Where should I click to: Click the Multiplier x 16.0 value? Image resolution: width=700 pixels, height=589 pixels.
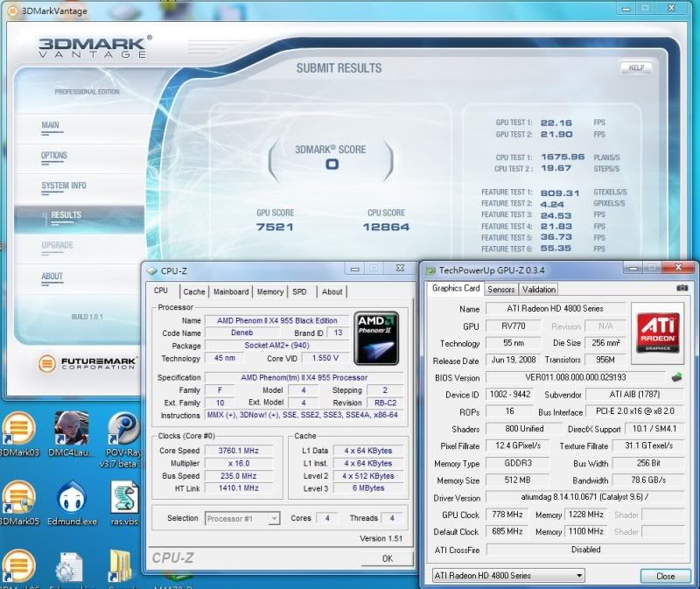[238, 463]
